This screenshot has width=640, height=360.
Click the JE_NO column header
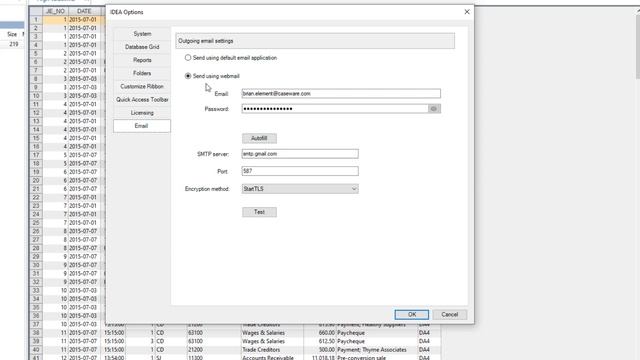coord(55,11)
